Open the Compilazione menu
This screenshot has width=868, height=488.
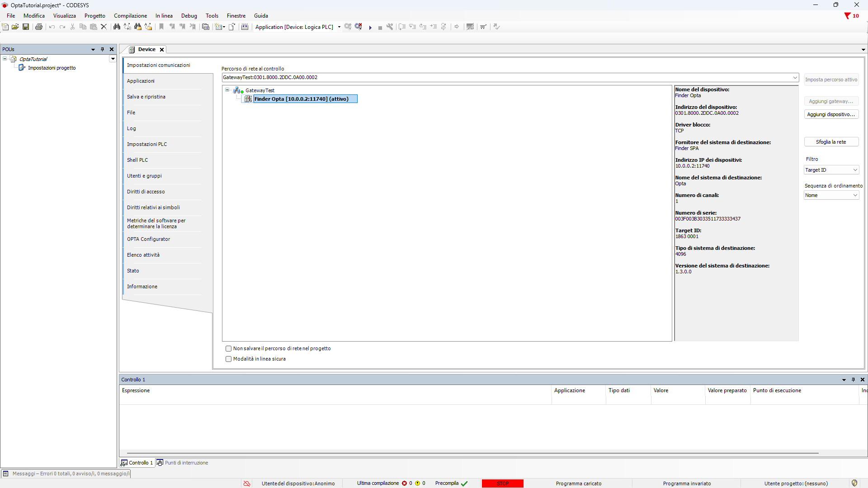coord(130,16)
